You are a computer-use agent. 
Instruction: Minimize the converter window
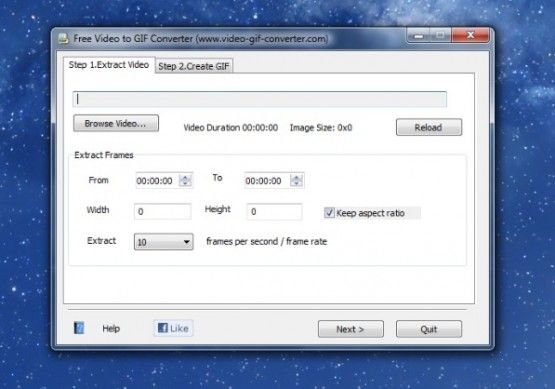pyautogui.click(x=419, y=35)
